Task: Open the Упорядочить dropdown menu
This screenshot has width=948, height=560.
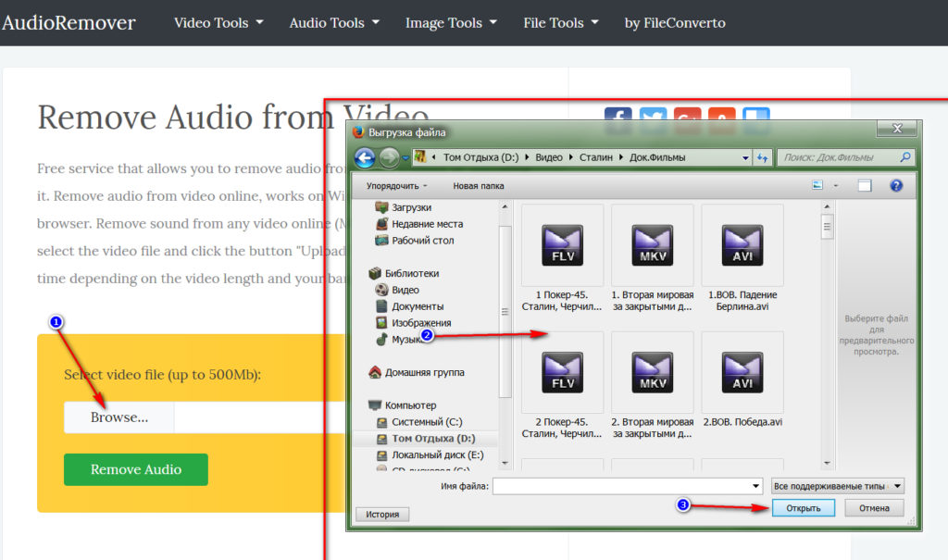Action: click(396, 186)
